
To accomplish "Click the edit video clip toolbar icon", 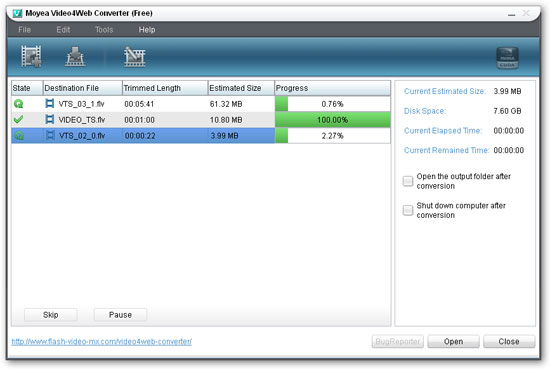I will point(135,56).
